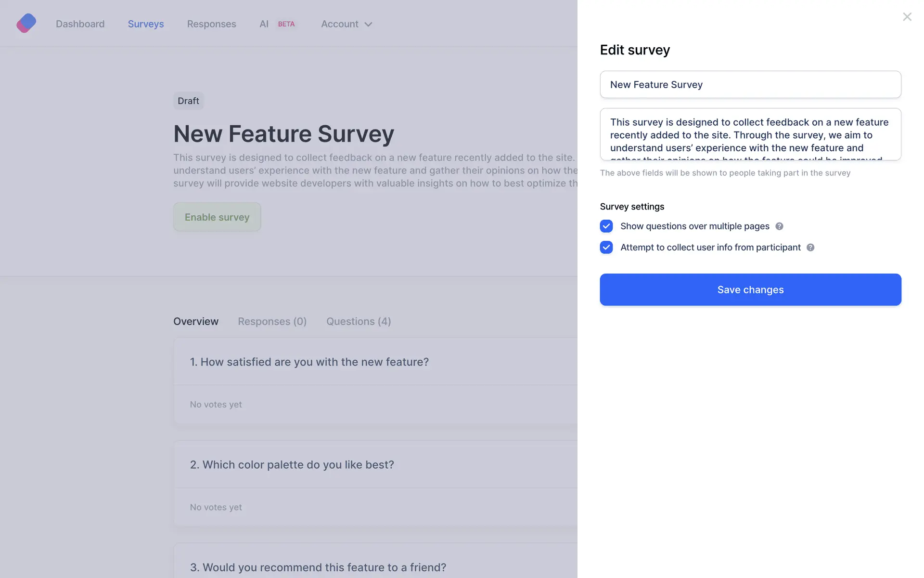This screenshot has height=578, width=924.
Task: Open help for collect user info setting
Action: pyautogui.click(x=810, y=248)
